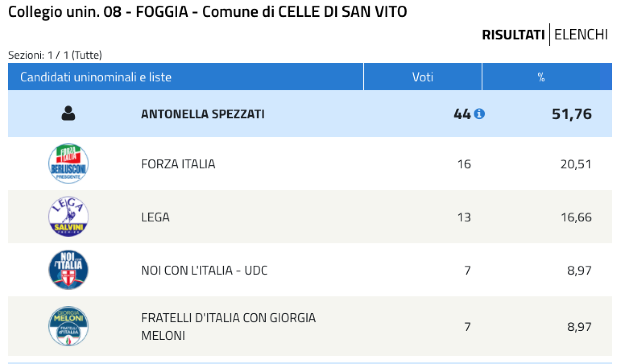Select candidate name ANTONELLA SPEZZATI
The image size is (627, 364).
[203, 114]
